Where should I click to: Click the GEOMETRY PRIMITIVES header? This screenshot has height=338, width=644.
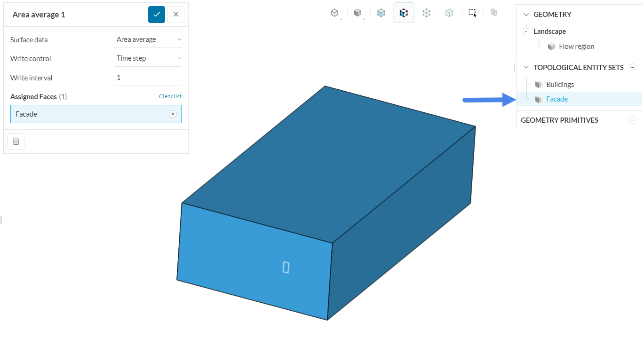tap(559, 120)
